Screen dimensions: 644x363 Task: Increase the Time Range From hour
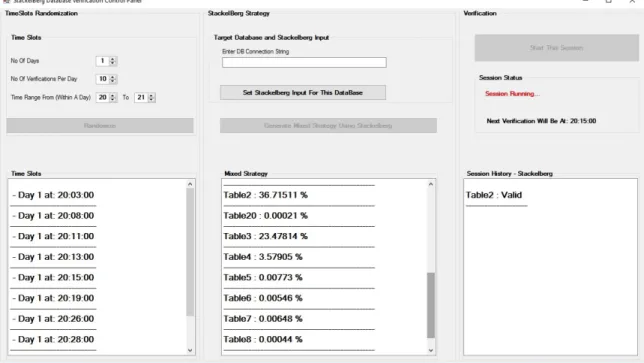pyautogui.click(x=113, y=95)
